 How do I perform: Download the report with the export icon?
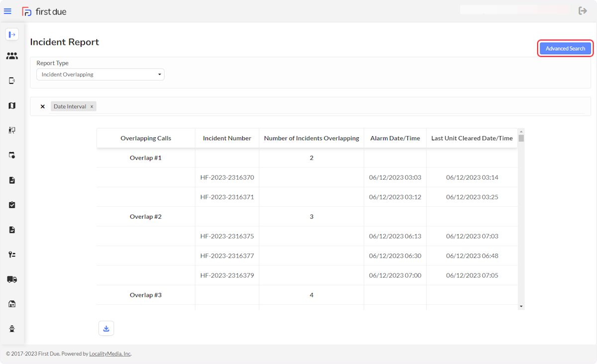coord(106,328)
